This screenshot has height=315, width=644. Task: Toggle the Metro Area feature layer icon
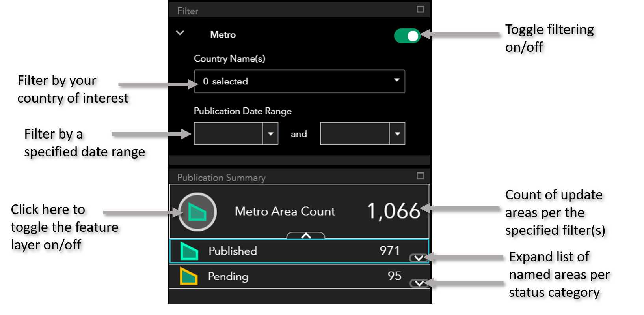click(x=197, y=212)
